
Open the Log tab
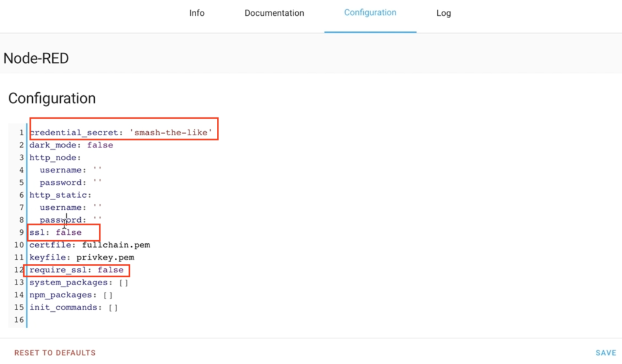[x=443, y=13]
